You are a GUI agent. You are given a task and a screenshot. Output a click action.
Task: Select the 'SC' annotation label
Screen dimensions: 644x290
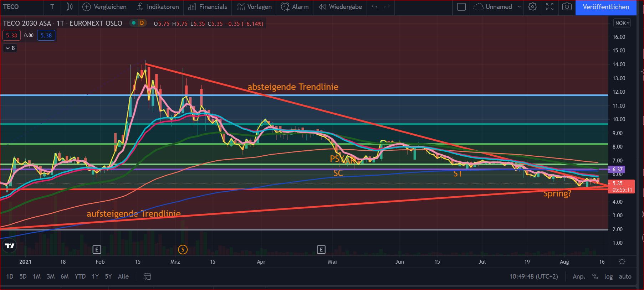coord(338,174)
